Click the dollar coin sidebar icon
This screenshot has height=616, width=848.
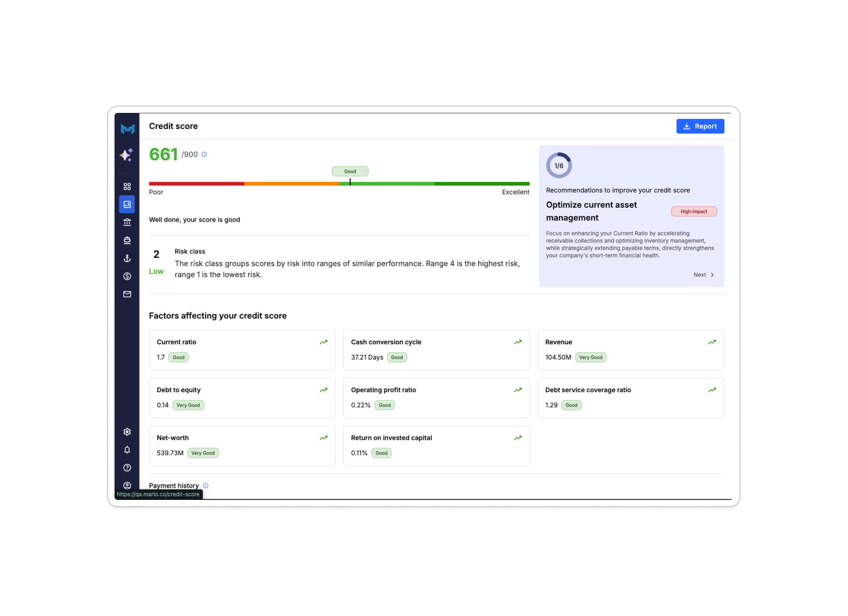pyautogui.click(x=127, y=276)
